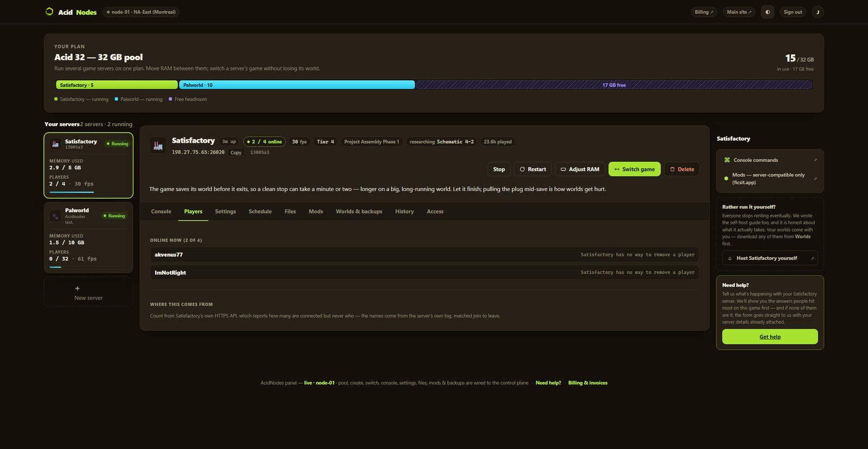Screen dimensions: 868x449
Task: Click the Satisfactory icon in the sidebar card
Action: [55, 144]
